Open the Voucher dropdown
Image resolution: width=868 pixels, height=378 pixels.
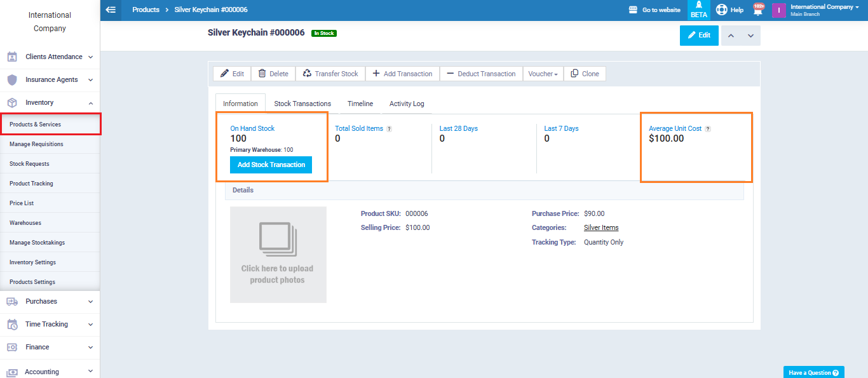coord(543,74)
